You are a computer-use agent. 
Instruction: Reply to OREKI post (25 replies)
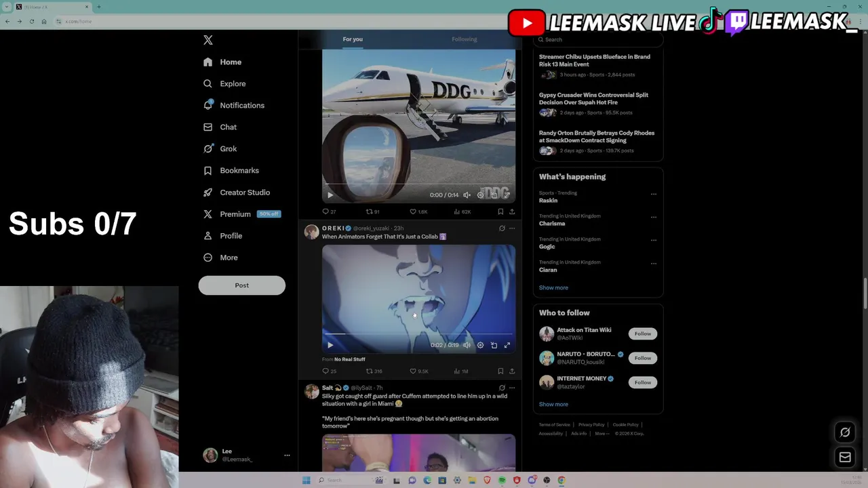[x=329, y=371]
